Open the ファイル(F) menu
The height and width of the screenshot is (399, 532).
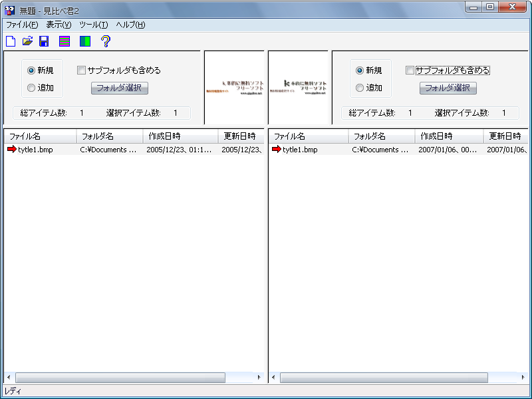tap(22, 25)
